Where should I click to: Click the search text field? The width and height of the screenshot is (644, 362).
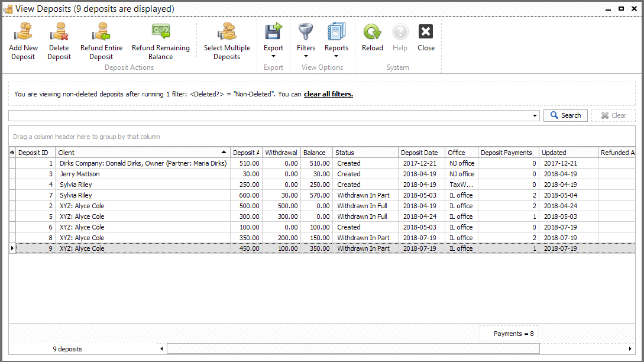270,116
